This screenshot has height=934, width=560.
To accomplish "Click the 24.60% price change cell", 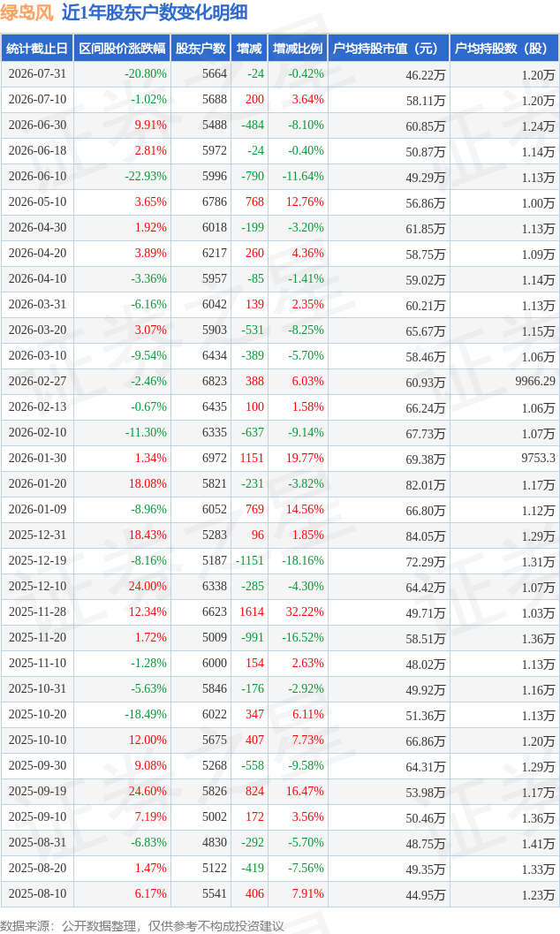I will coord(148,791).
